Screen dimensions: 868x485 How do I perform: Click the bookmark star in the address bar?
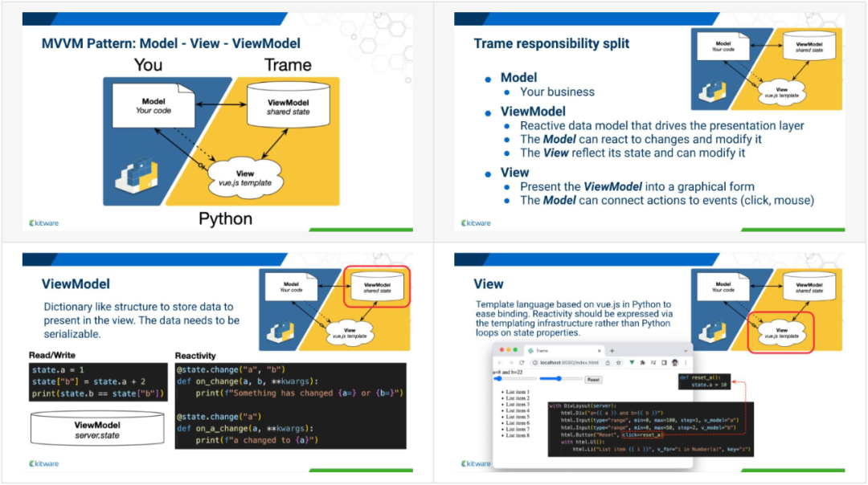click(618, 363)
